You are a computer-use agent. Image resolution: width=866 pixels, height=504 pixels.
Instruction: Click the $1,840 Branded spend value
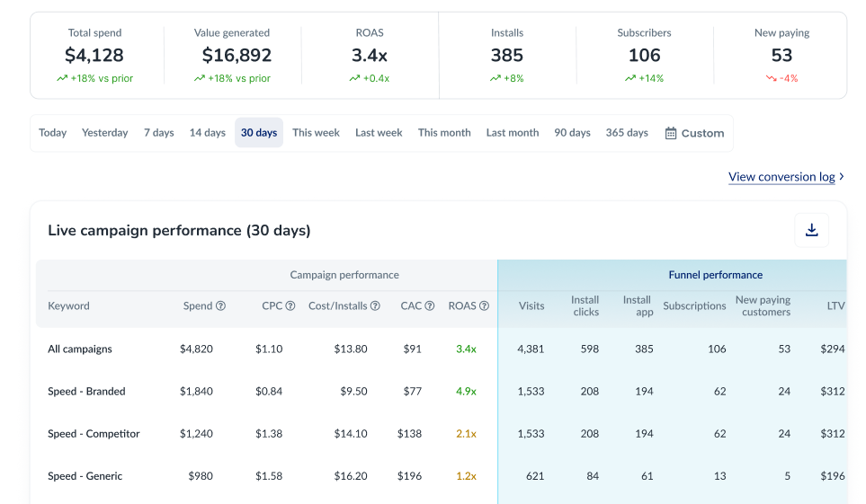click(x=196, y=392)
